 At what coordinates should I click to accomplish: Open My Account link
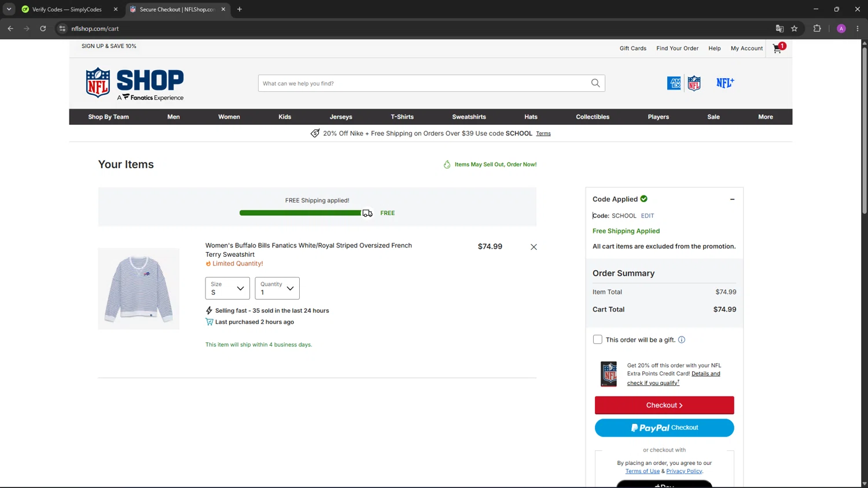(747, 49)
